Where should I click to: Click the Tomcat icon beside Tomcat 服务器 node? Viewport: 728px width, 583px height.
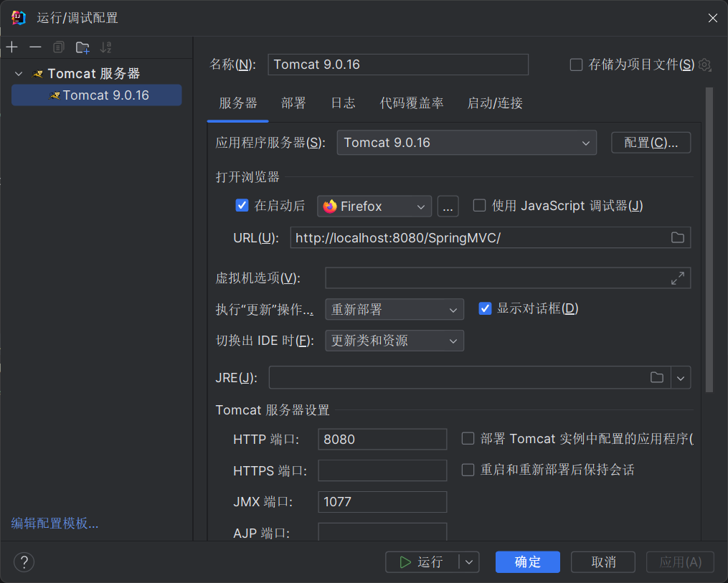[37, 74]
